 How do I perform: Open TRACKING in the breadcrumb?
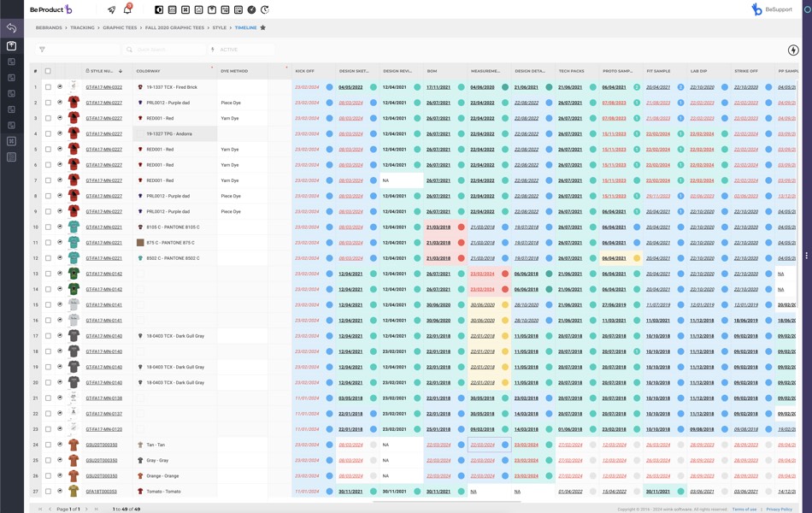[x=82, y=27]
